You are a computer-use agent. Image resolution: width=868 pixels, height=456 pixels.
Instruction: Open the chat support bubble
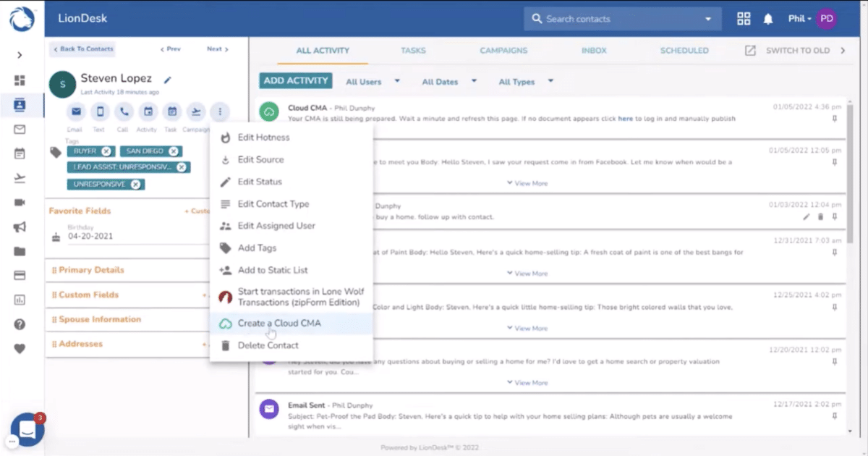[x=27, y=430]
